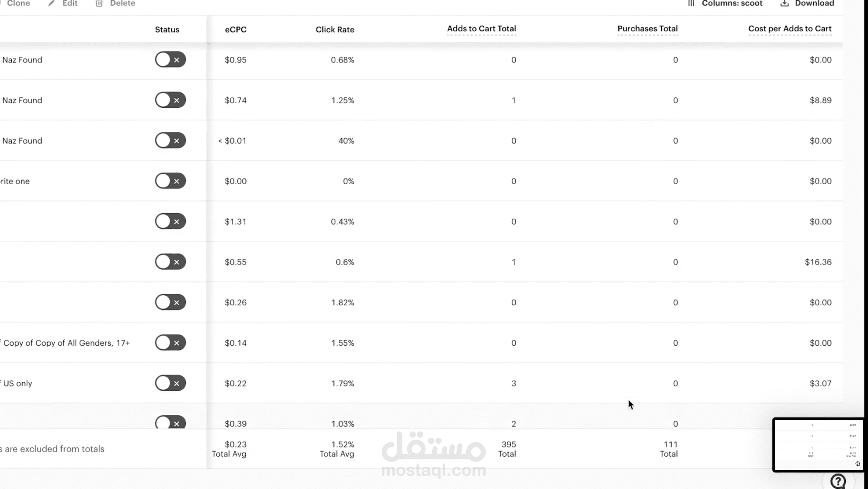Click the pencil Edit icon

pos(52,3)
